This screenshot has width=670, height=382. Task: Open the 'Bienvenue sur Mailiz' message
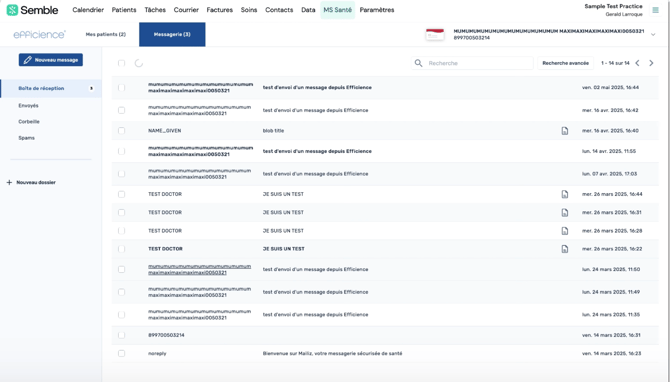tap(332, 353)
